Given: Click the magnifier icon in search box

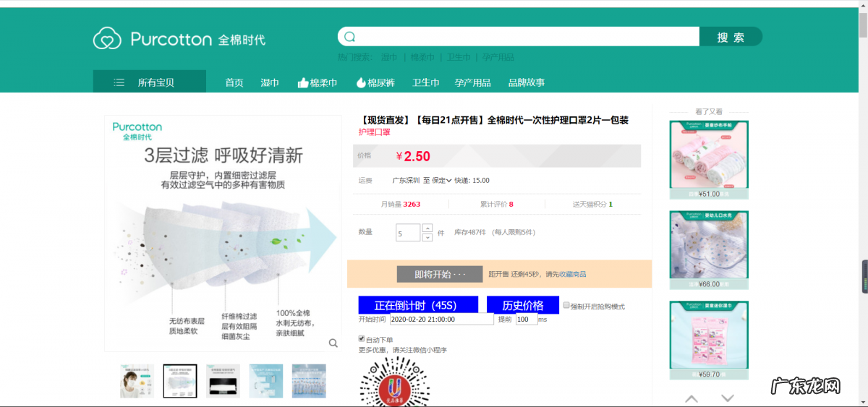Looking at the screenshot, I should (350, 37).
